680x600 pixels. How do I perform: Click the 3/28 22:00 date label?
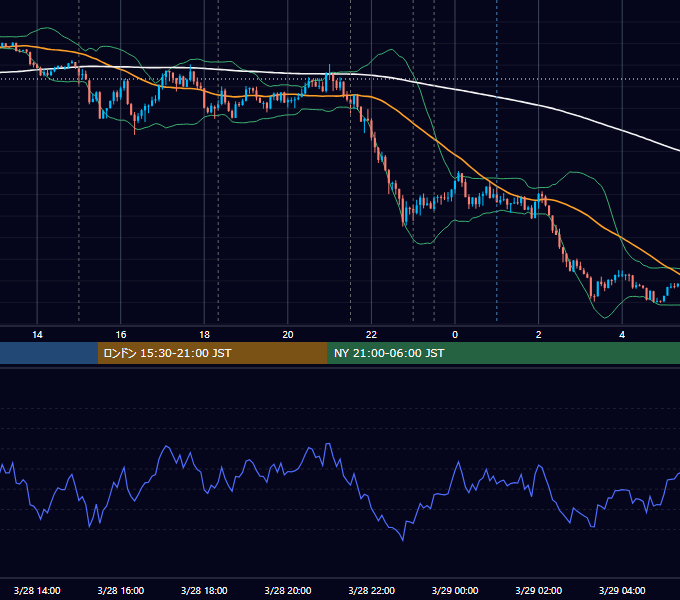pos(372,590)
